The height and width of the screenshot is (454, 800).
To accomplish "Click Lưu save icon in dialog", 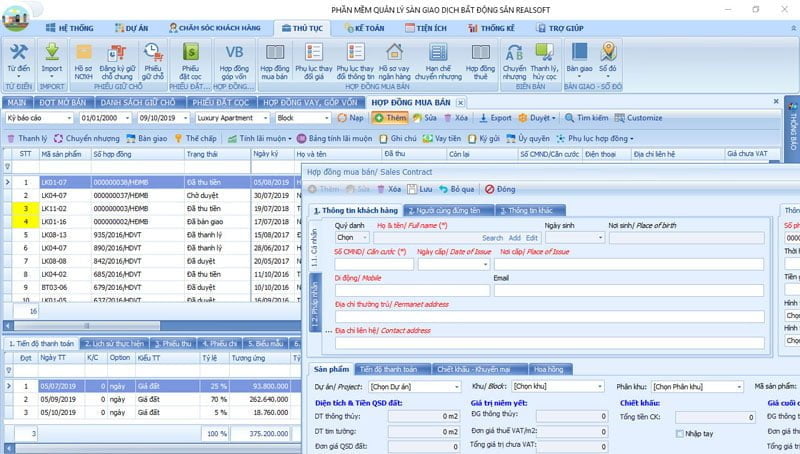I will [419, 189].
